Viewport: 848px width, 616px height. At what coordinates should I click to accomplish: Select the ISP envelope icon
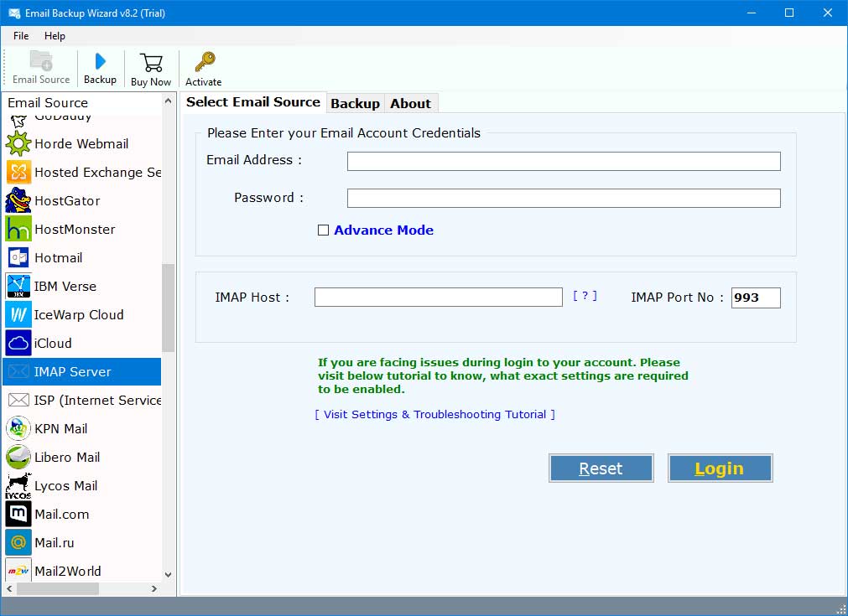18,401
